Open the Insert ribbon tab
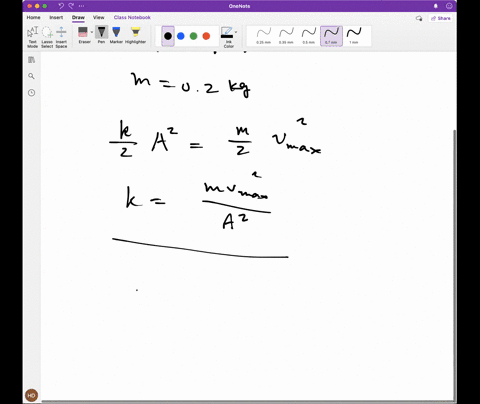Screen dimensions: 480x404 pos(56,17)
